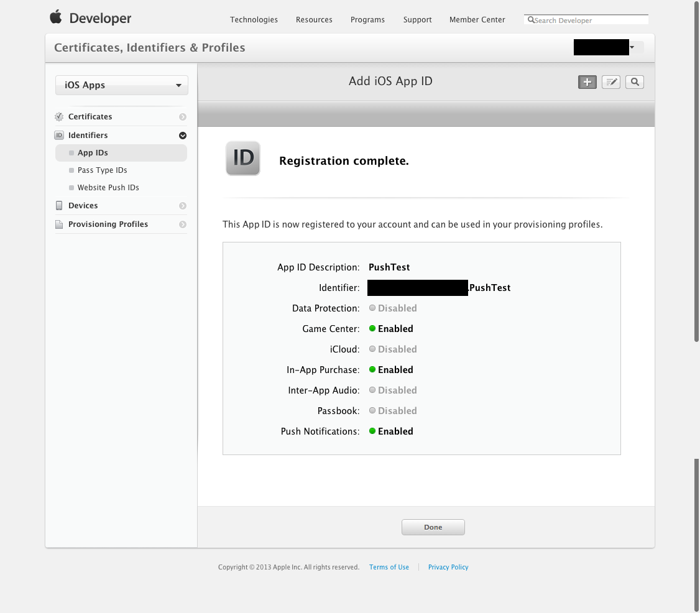The height and width of the screenshot is (613, 700).
Task: Click the add new App ID plus button
Action: click(x=587, y=82)
